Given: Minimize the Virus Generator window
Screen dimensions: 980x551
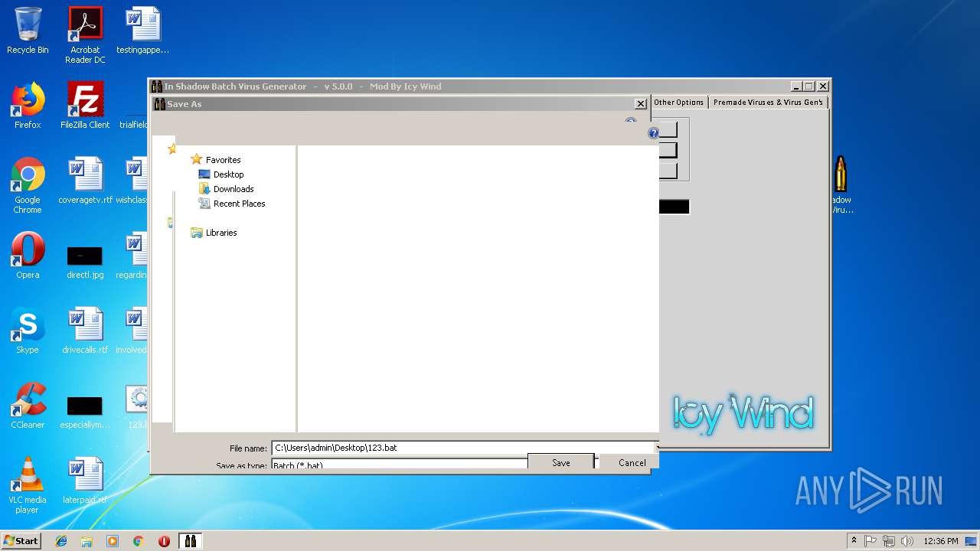Looking at the screenshot, I should tap(796, 86).
